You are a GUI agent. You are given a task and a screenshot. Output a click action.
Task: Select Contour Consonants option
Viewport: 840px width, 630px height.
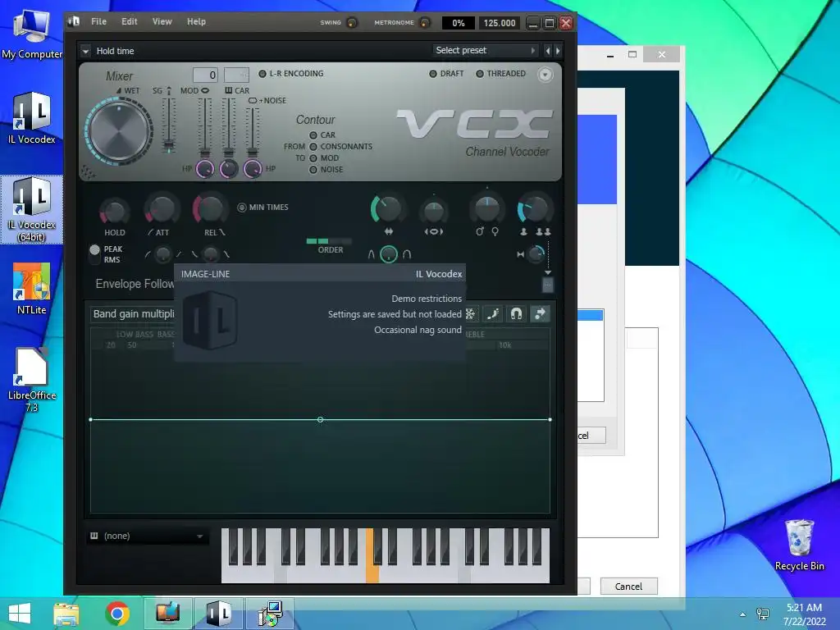(313, 147)
